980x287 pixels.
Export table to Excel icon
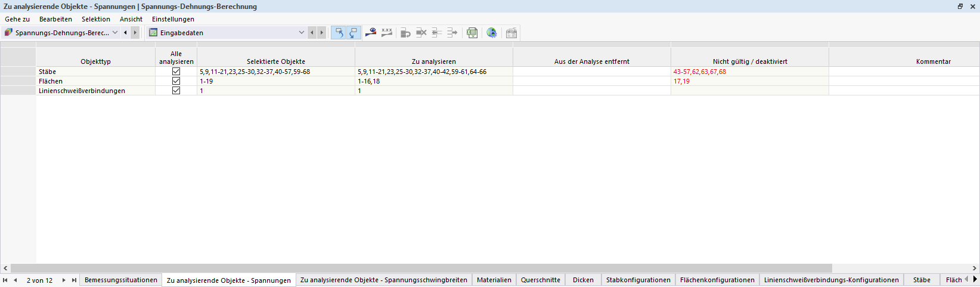pyautogui.click(x=472, y=33)
